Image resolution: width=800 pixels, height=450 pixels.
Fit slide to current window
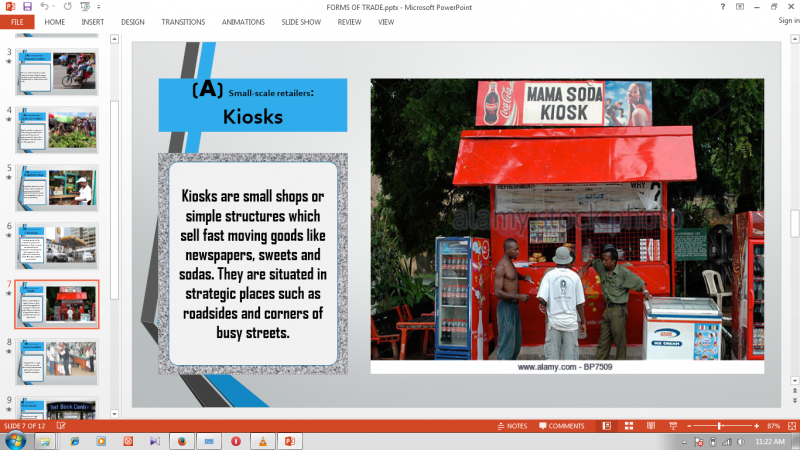[792, 426]
